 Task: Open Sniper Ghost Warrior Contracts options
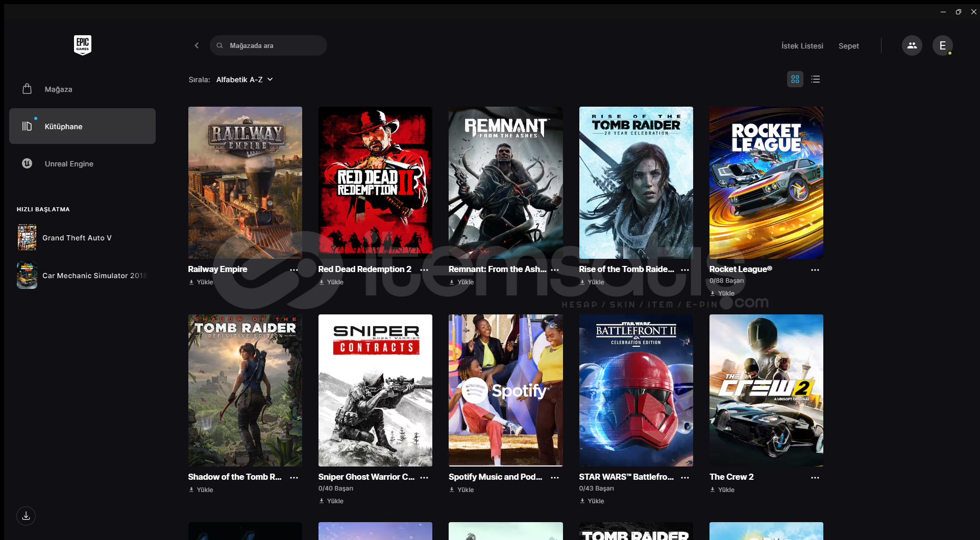(424, 477)
